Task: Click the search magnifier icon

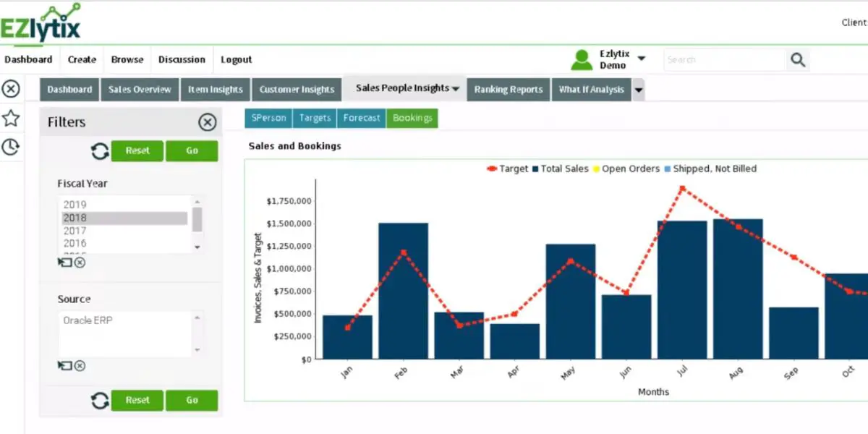Action: tap(798, 60)
